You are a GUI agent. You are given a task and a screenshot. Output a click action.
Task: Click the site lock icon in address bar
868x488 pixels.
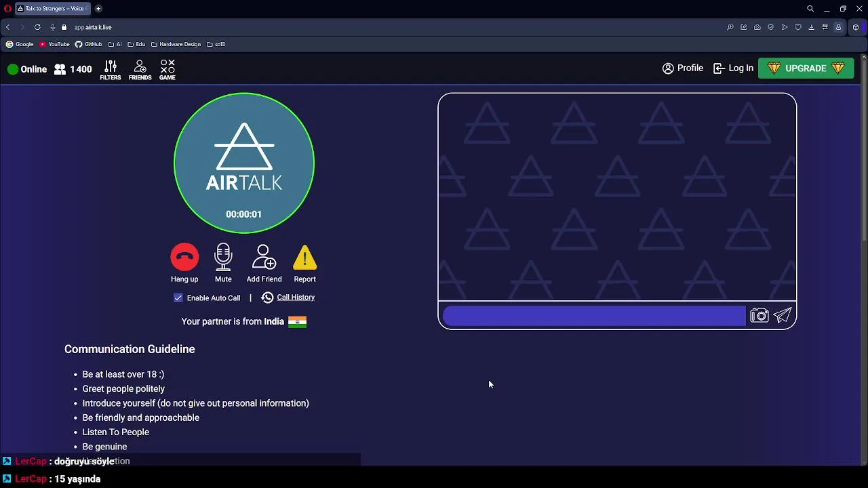point(64,27)
